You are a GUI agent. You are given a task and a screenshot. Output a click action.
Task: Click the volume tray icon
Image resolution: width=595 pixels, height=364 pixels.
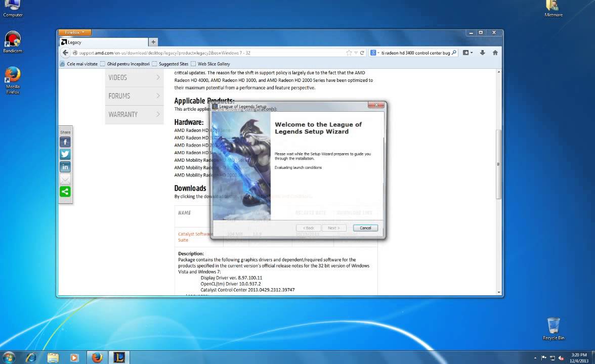(561, 357)
